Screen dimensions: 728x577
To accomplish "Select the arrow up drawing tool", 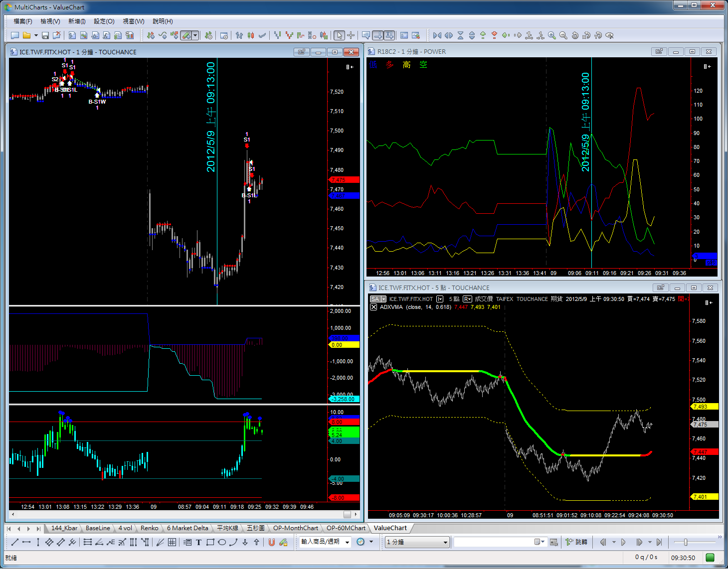I will [x=256, y=542].
